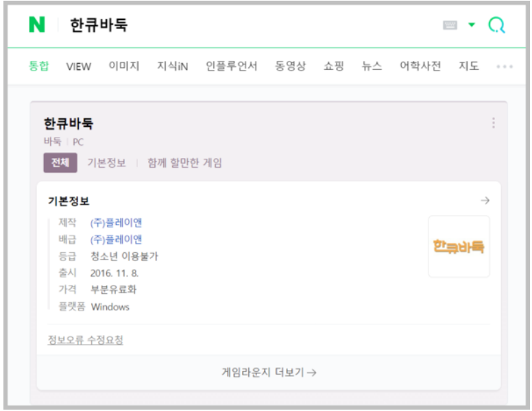Image resolution: width=532 pixels, height=411 pixels.
Task: Click the 기본정보 section heading
Action: click(x=69, y=201)
